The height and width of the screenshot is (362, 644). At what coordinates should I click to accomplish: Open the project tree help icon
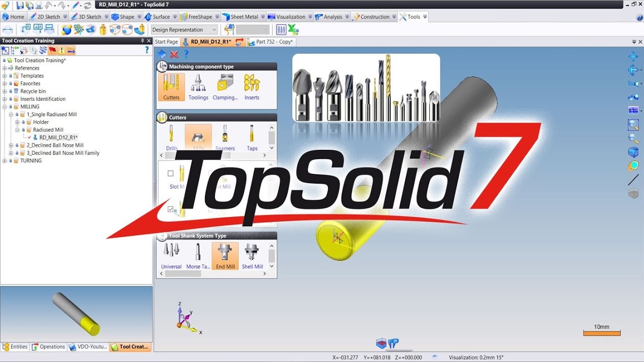tap(147, 50)
